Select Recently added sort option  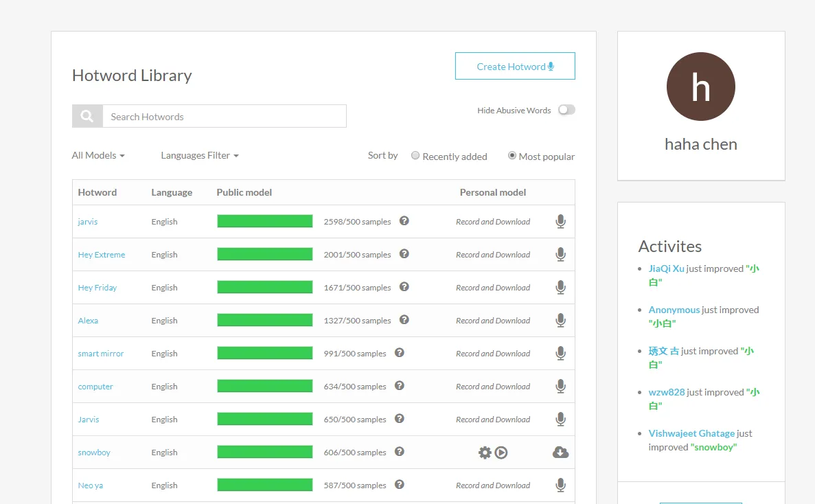(415, 155)
